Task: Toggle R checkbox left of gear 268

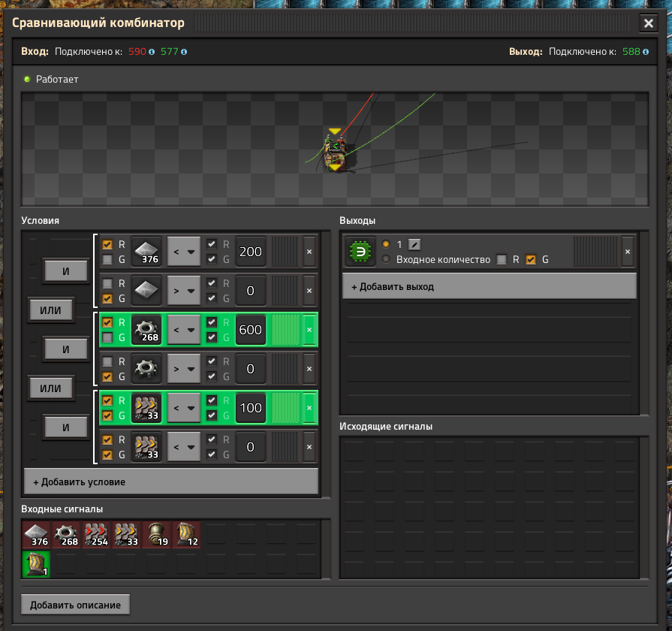Action: tap(107, 322)
